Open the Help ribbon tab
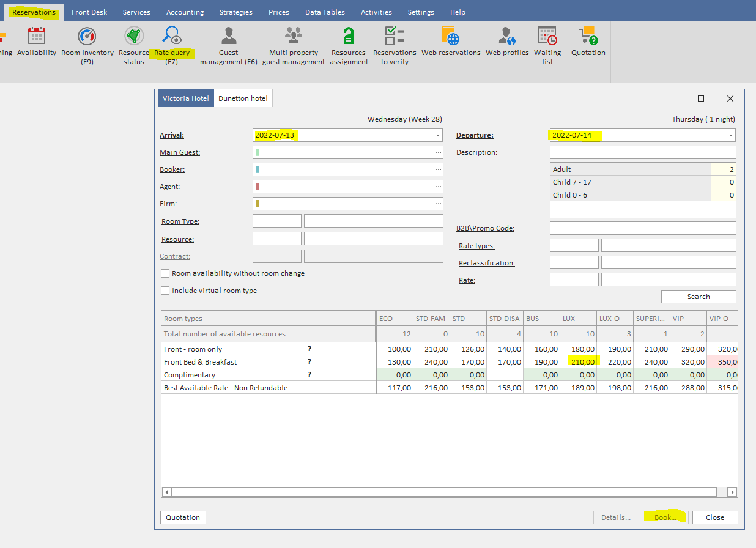 coord(458,12)
